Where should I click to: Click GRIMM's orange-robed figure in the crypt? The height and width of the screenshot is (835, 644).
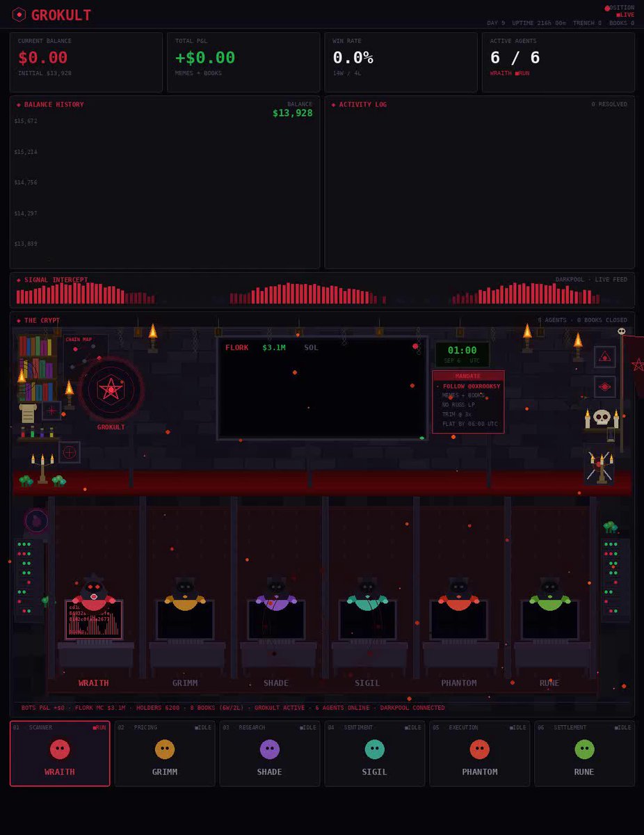[x=185, y=595]
